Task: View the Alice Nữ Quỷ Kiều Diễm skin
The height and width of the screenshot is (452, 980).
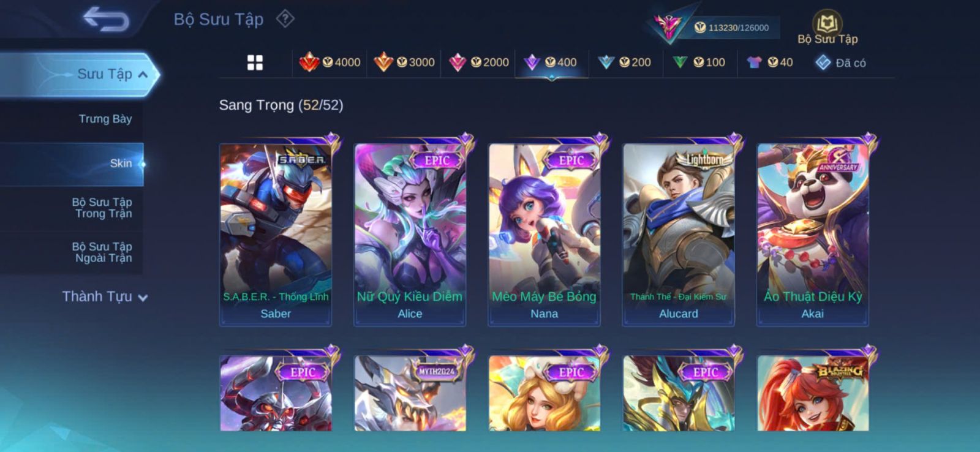Action: [410, 235]
